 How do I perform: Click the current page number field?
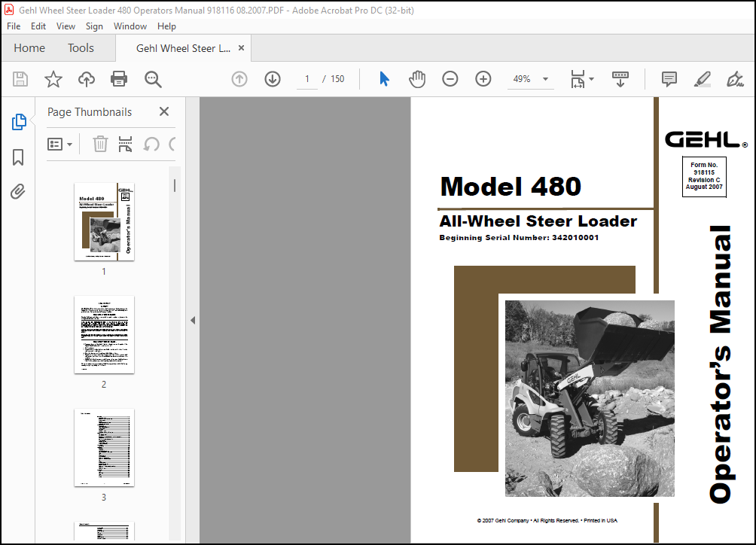click(x=306, y=79)
